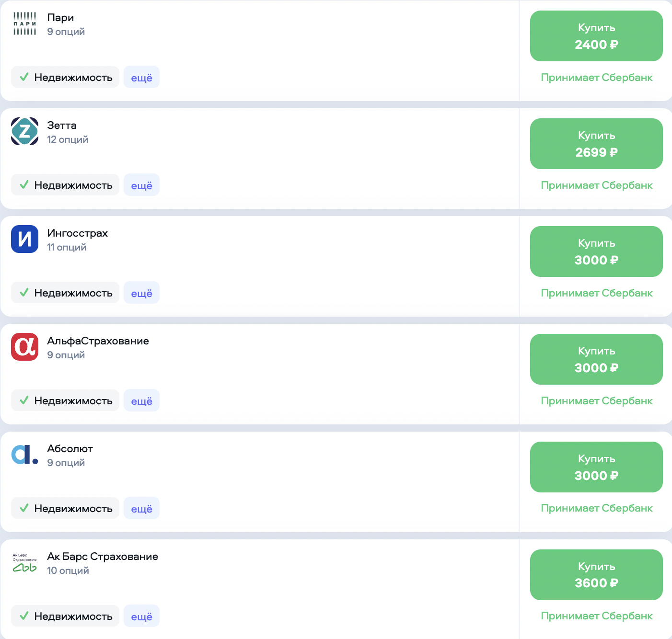The width and height of the screenshot is (672, 639).
Task: Click the Пари company logo
Action: coord(24,23)
